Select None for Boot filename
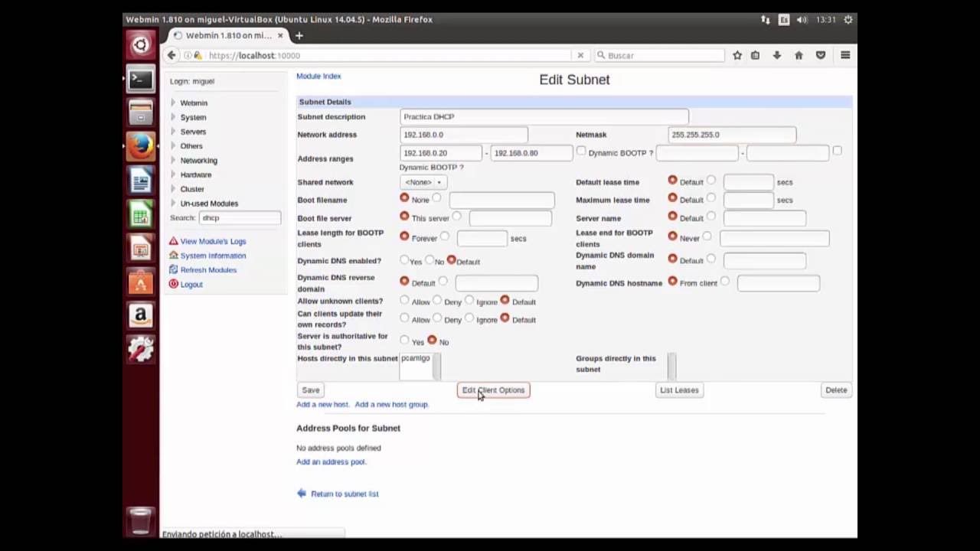980x551 pixels. point(404,198)
